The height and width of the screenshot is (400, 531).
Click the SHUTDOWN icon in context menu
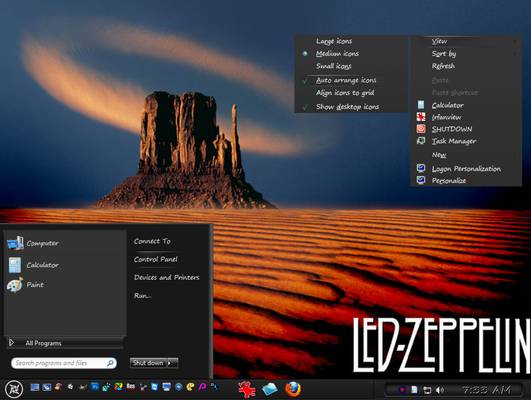point(421,129)
